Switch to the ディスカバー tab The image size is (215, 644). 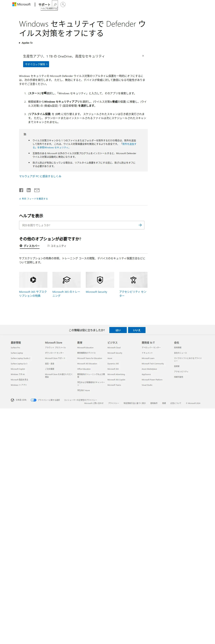point(29,246)
